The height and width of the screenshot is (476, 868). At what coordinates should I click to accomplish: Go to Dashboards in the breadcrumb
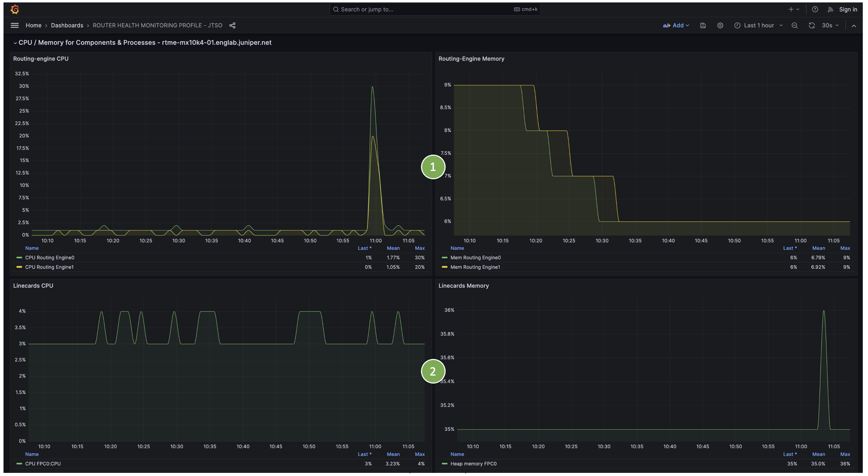(67, 25)
